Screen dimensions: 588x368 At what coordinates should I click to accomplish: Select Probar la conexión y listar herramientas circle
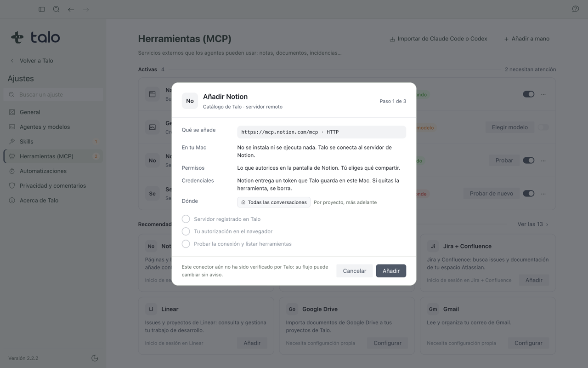[186, 244]
